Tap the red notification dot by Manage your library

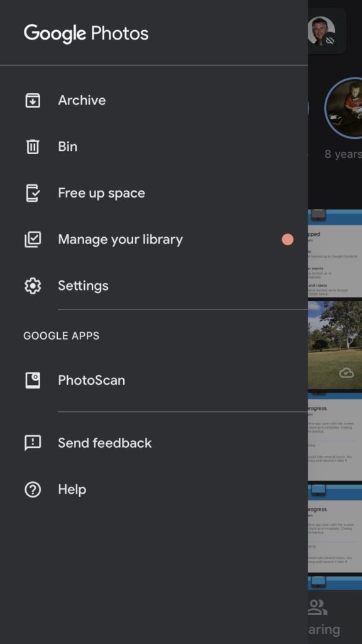[x=288, y=240]
